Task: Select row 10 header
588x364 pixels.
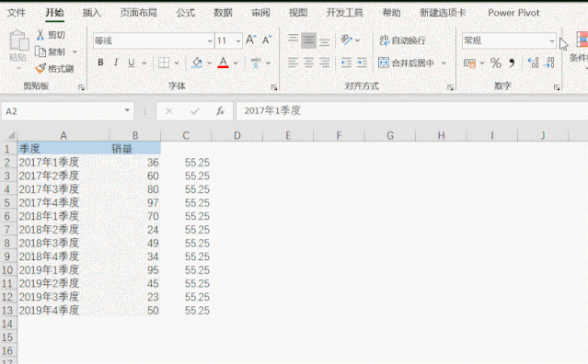Action: coord(8,270)
